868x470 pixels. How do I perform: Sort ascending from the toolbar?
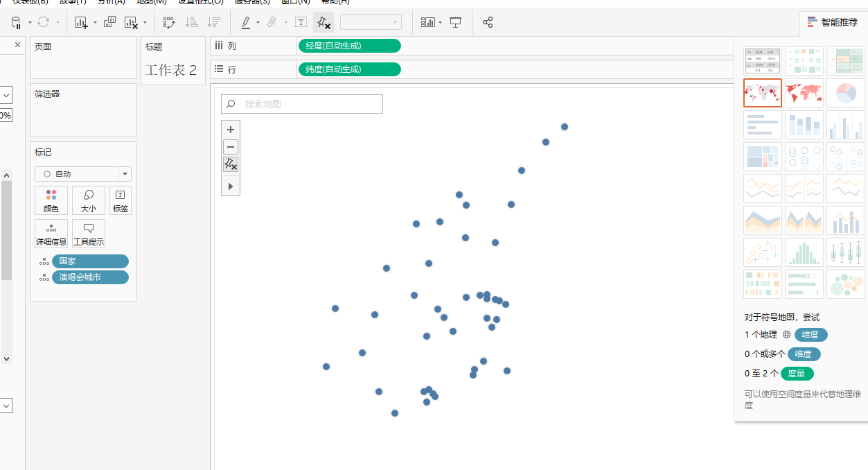(192, 22)
